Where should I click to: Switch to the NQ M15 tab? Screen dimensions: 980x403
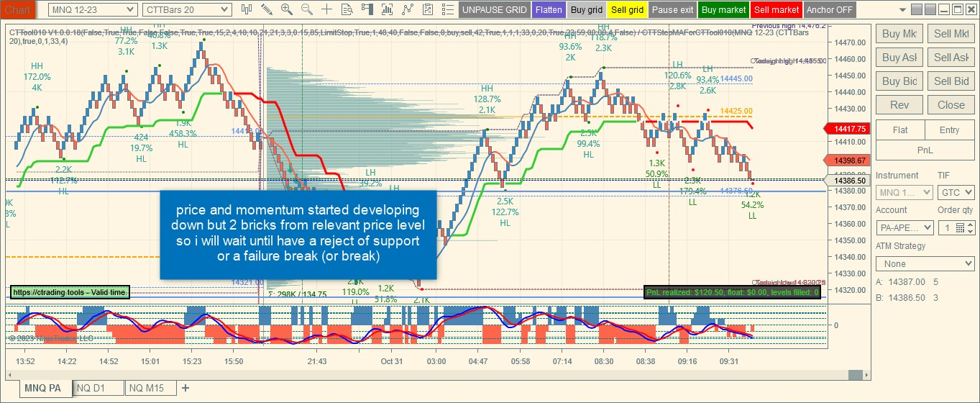point(150,388)
